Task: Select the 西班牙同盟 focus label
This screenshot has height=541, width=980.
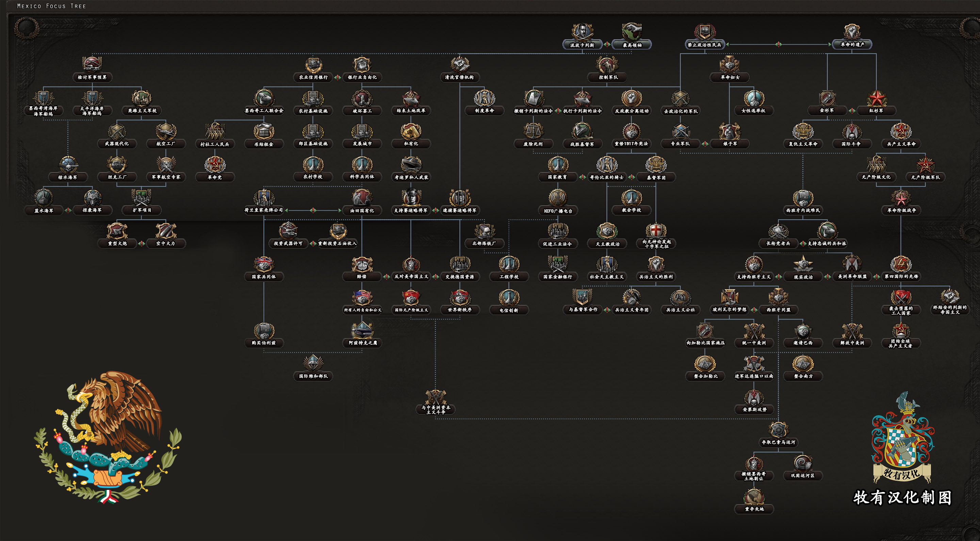Action: click(x=778, y=310)
